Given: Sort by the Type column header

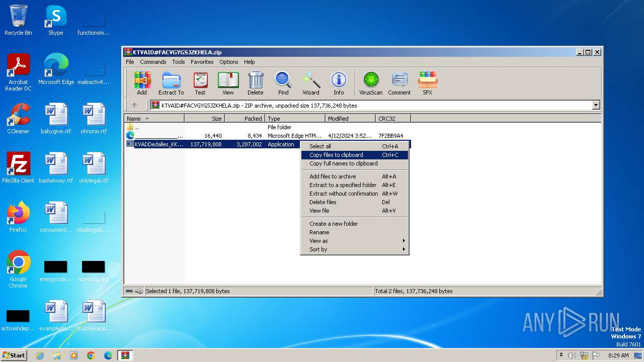Looking at the screenshot, I should click(x=295, y=119).
